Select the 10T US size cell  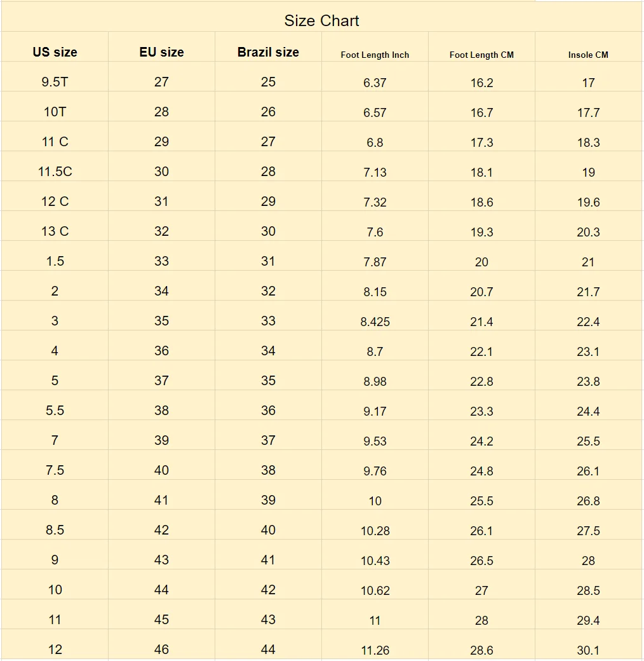(x=55, y=112)
